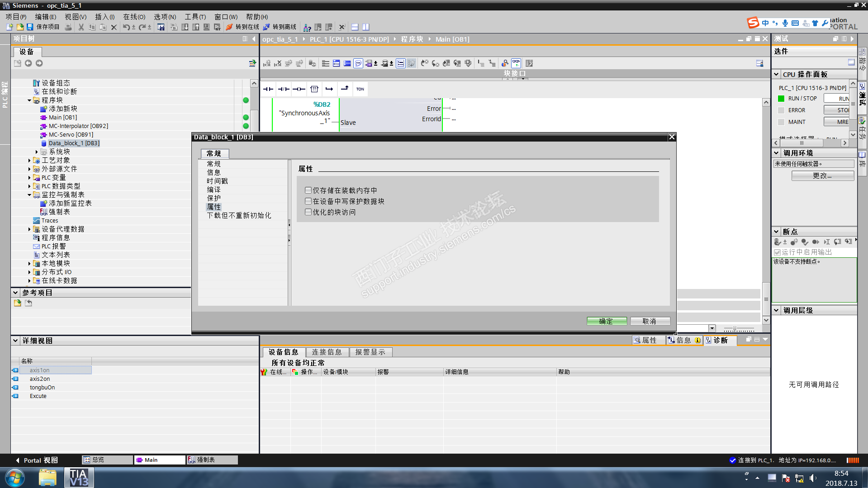868x488 pixels.
Task: Click the save project disk icon
Action: click(x=30, y=27)
